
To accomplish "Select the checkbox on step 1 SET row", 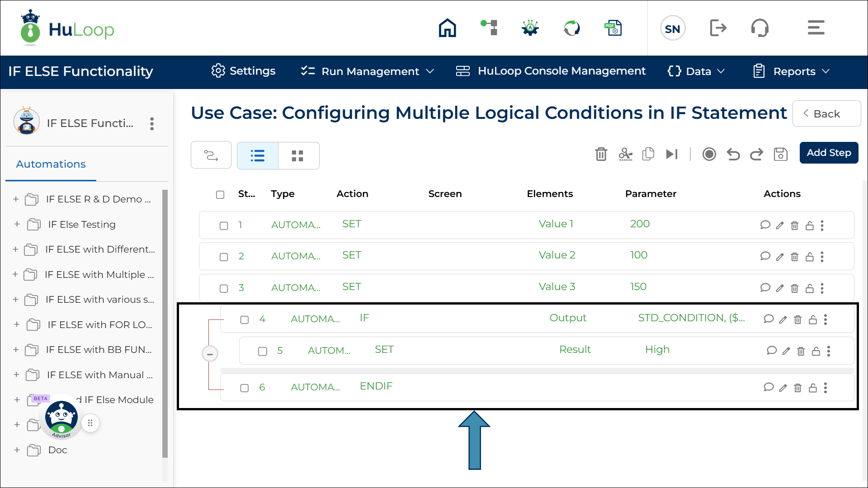I will coord(223,225).
